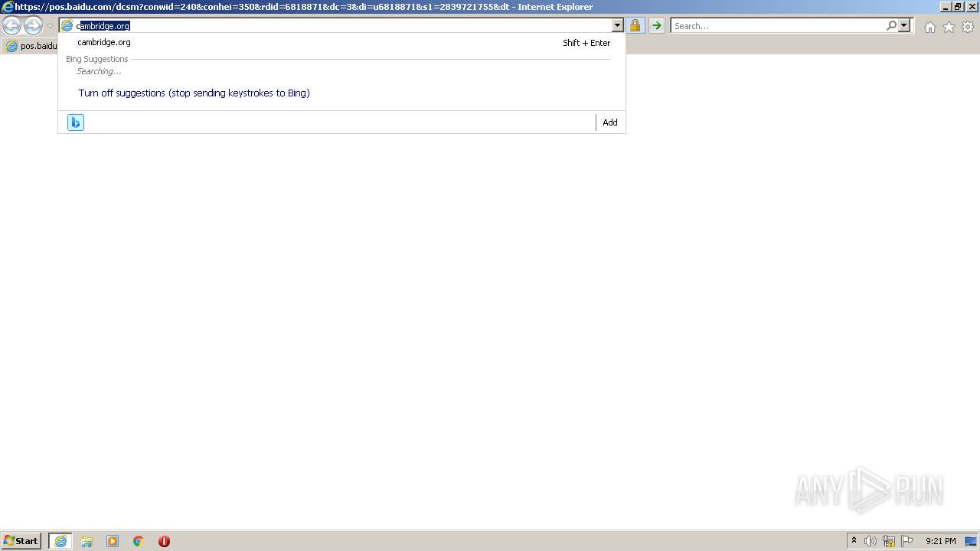Click the Add search provider button
The image size is (980, 551).
click(x=610, y=122)
